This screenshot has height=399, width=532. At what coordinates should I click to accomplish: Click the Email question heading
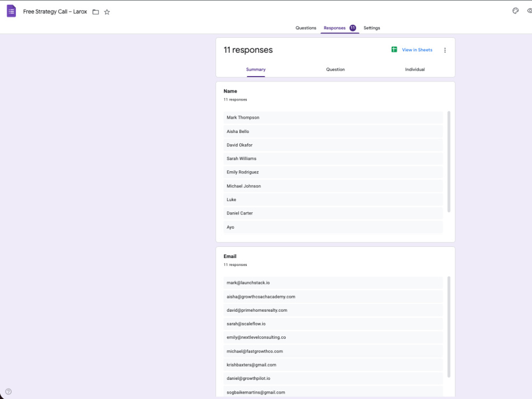[x=230, y=256]
